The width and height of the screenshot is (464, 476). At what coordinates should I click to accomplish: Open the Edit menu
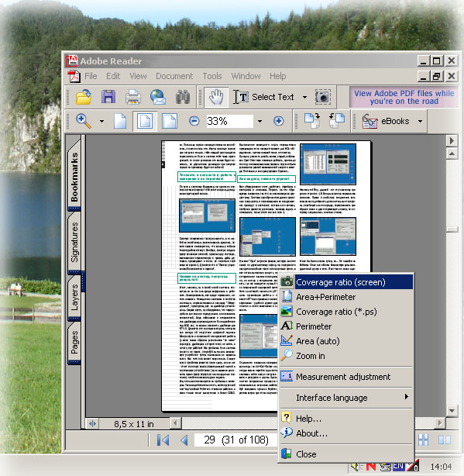tap(113, 76)
